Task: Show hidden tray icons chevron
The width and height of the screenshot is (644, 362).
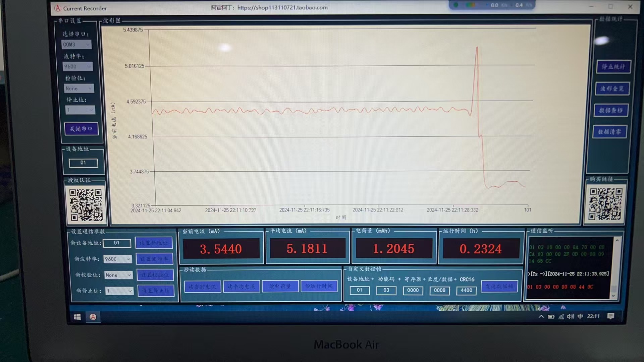Action: 541,316
